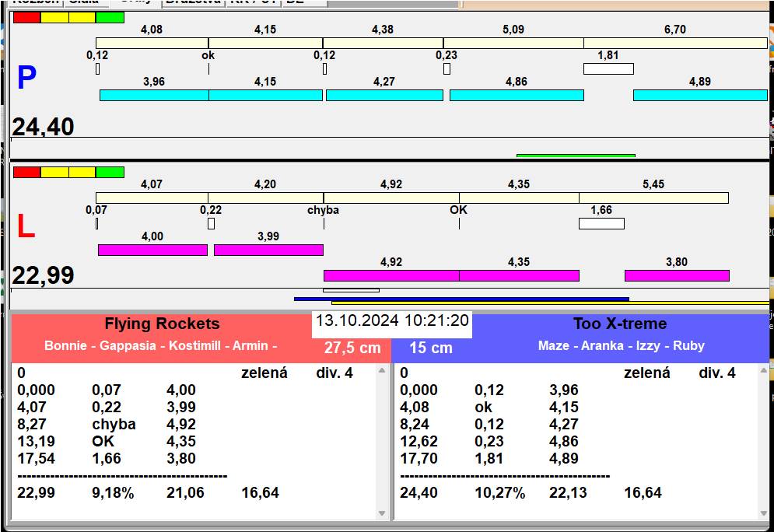The width and height of the screenshot is (774, 532).
Task: Click the green start light in lane L
Action: (x=110, y=172)
